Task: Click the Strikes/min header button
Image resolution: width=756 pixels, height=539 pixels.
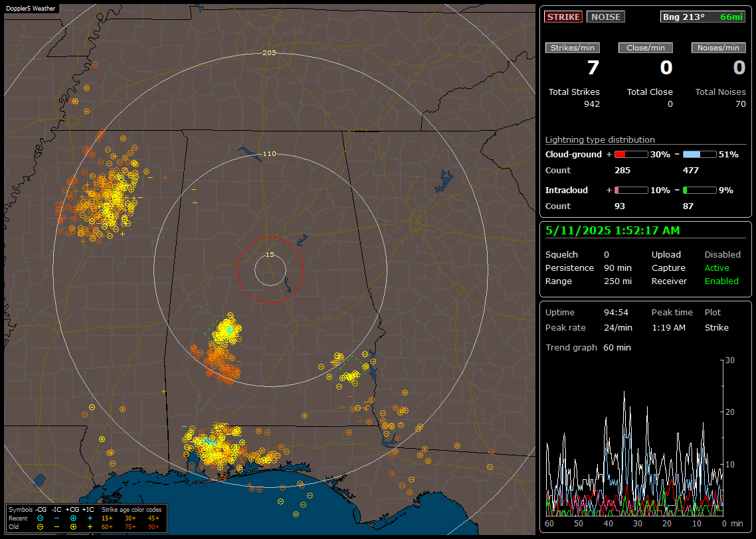Action: 572,48
